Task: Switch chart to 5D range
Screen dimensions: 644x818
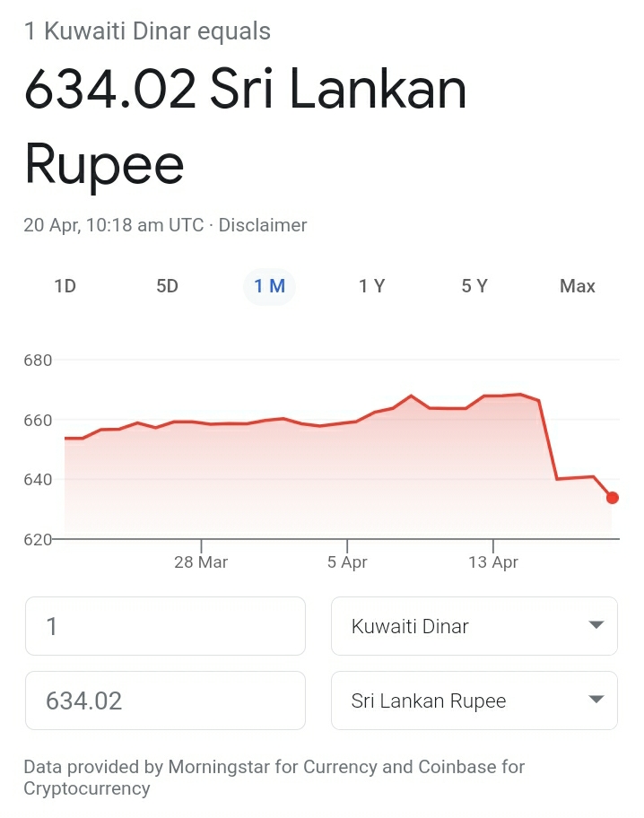Action: pyautogui.click(x=167, y=286)
